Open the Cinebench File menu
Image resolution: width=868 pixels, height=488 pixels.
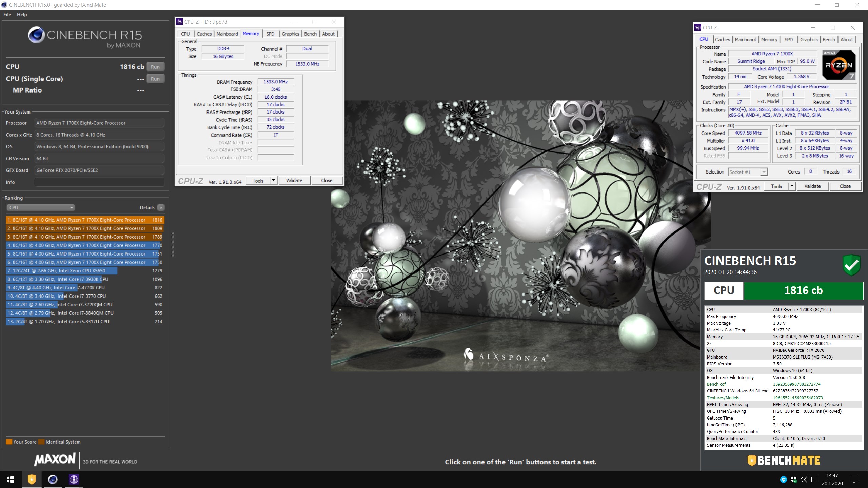[7, 15]
